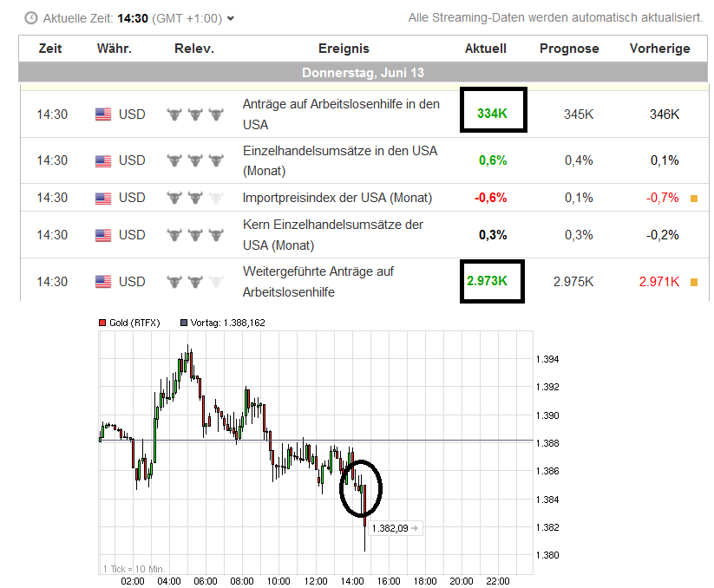
Task: Open the Importpreisindex der USA (Monat) event
Action: click(x=337, y=198)
